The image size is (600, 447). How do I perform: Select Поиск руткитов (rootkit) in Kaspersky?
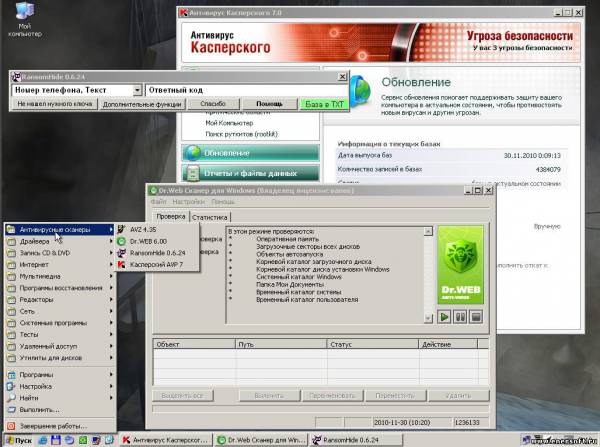[x=241, y=134]
